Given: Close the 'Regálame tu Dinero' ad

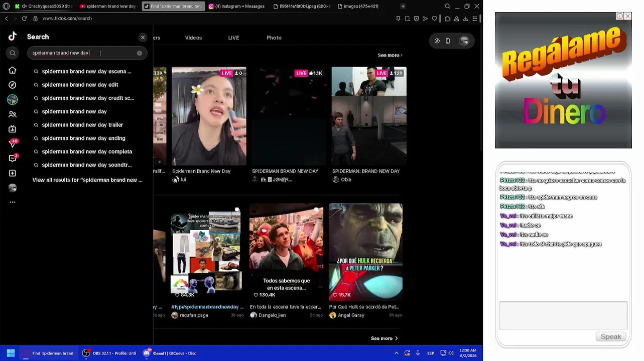Looking at the screenshot, I should coord(627,16).
